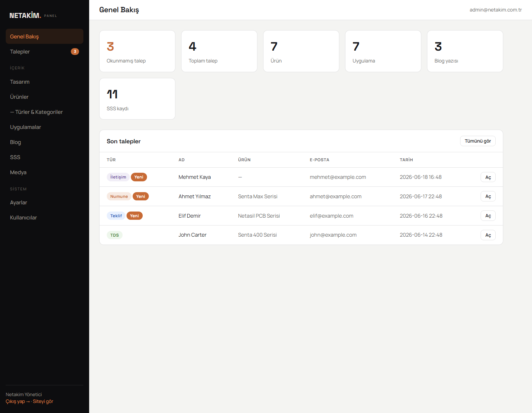Open the Genel Bakış sidebar item

(x=45, y=36)
